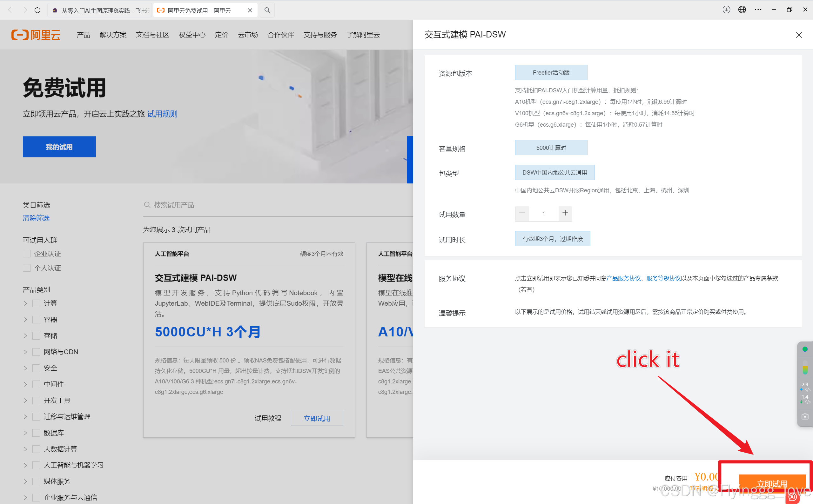The image size is (813, 504).
Task: Reload the page with refresh icon
Action: [37, 10]
